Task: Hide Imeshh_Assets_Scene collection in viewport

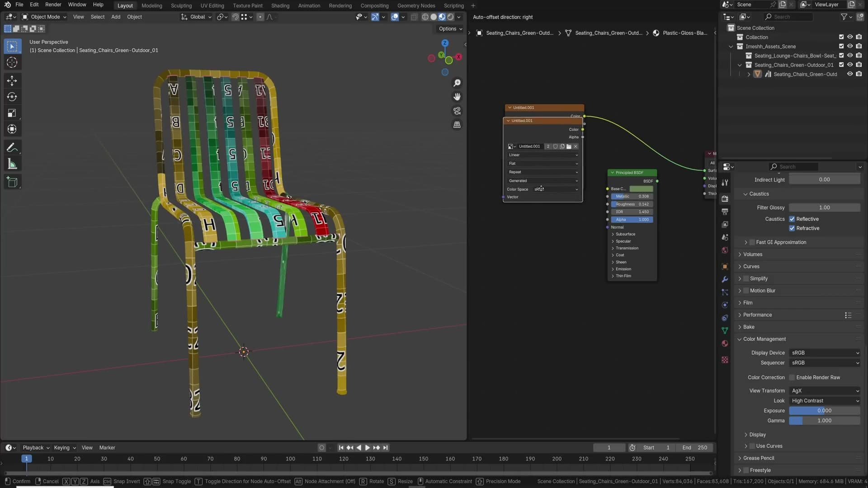Action: click(x=850, y=47)
